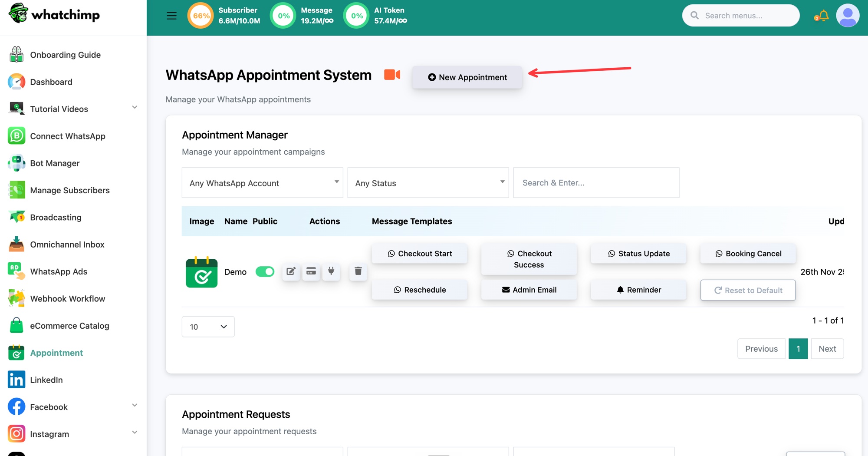Click the New Appointment button
868x456 pixels.
(467, 77)
